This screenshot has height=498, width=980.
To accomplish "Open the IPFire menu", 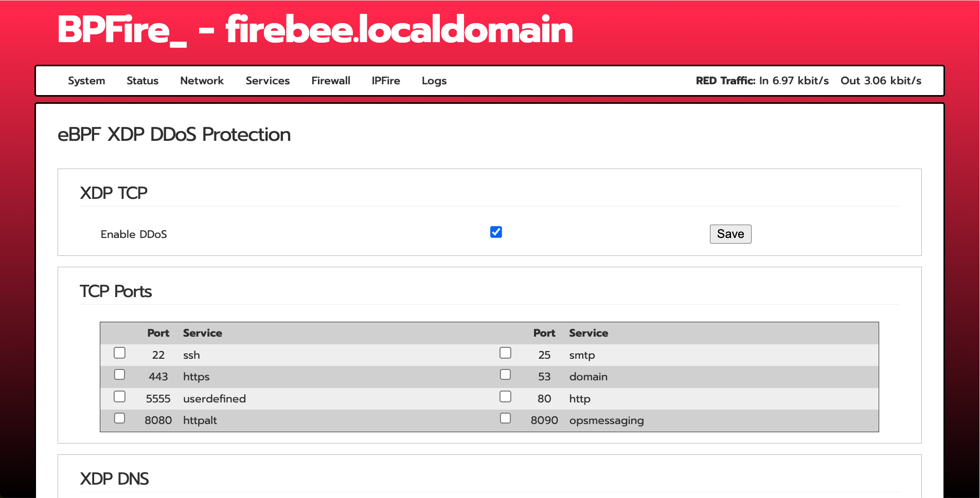I will [386, 81].
